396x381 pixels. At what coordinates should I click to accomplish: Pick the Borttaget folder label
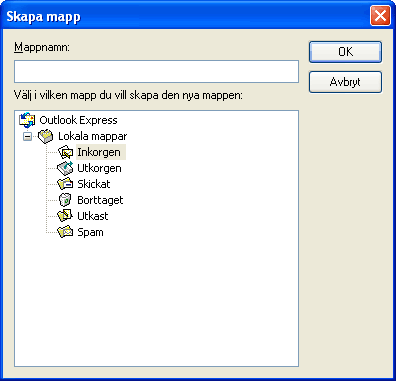pyautogui.click(x=100, y=200)
